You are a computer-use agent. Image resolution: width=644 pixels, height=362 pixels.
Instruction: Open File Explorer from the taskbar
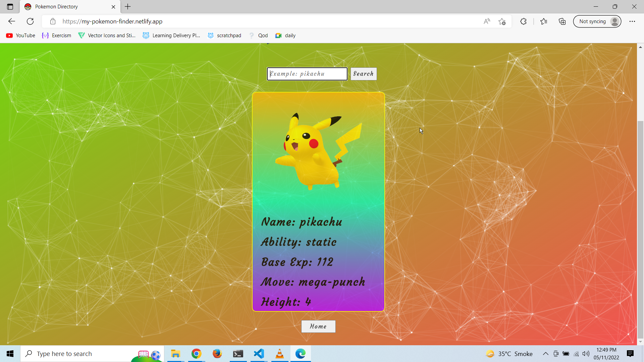tap(175, 354)
